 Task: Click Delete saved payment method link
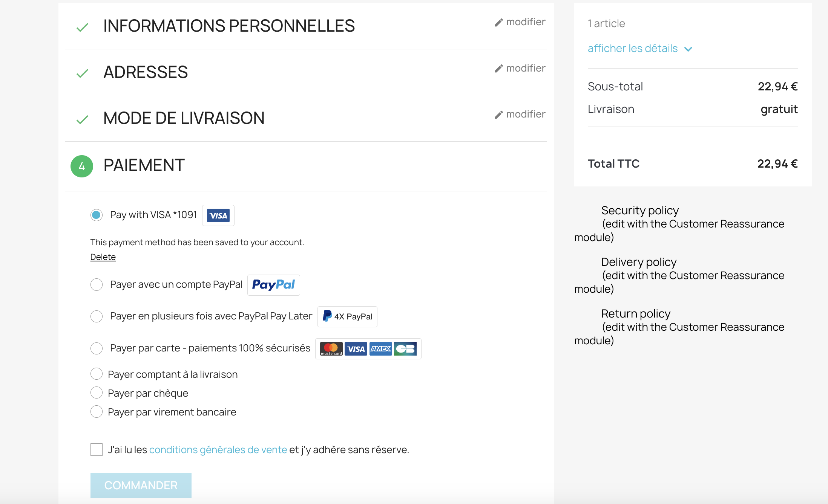pyautogui.click(x=103, y=257)
